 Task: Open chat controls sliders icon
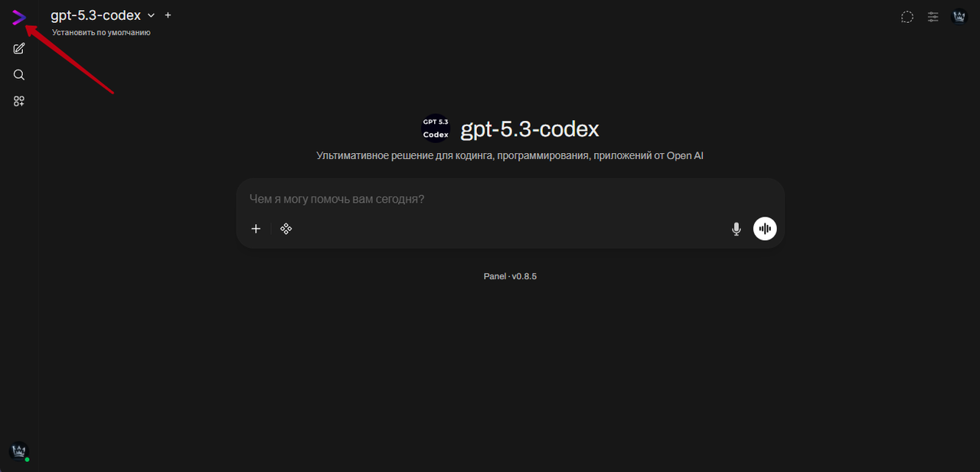click(933, 17)
